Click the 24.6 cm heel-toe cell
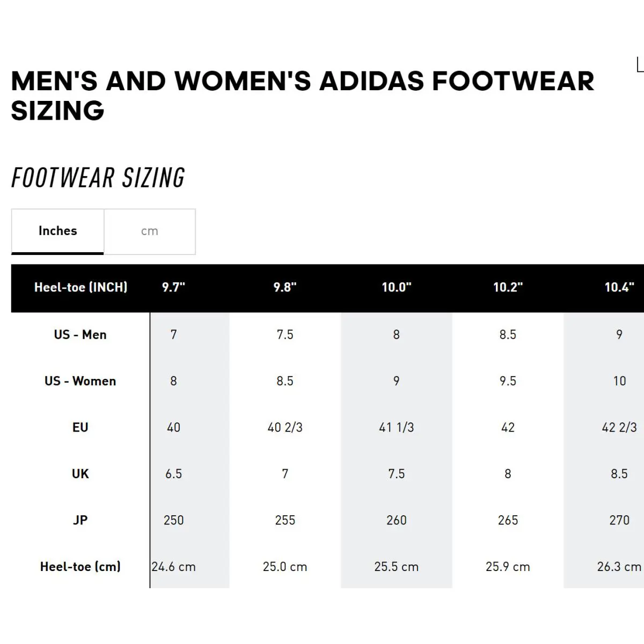Viewport: 644px width, 644px height. pyautogui.click(x=173, y=567)
